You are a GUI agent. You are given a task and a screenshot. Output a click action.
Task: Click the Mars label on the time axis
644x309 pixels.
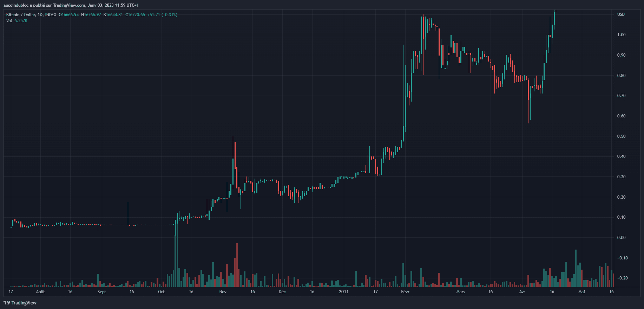tap(461, 292)
